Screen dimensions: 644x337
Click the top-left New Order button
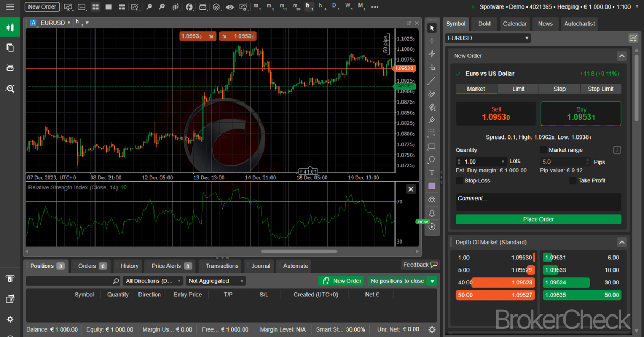point(42,7)
